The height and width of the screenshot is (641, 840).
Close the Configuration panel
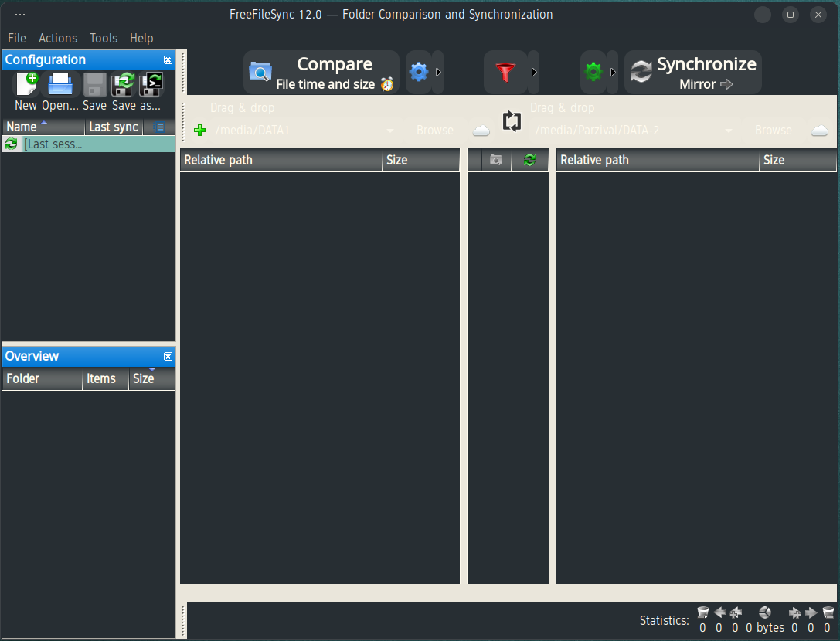(x=168, y=60)
